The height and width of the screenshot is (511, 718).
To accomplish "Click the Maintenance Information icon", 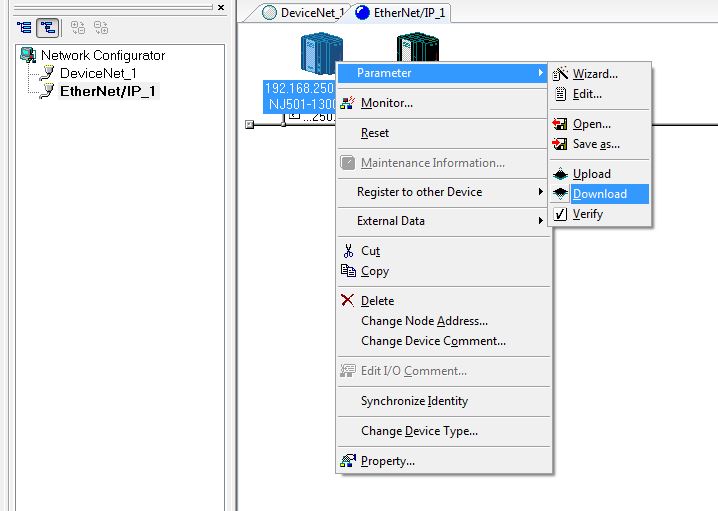I will (348, 163).
